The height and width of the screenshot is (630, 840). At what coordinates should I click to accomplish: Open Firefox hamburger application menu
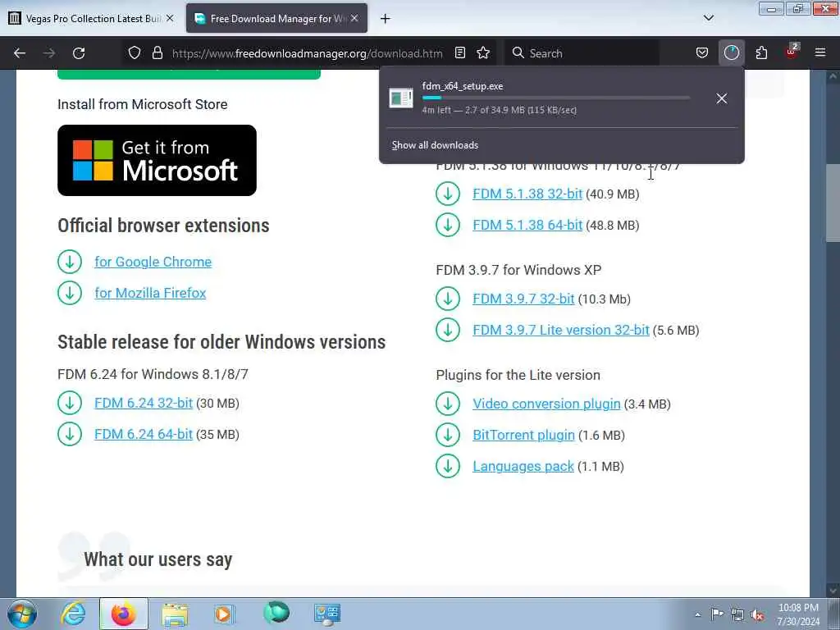[820, 53]
